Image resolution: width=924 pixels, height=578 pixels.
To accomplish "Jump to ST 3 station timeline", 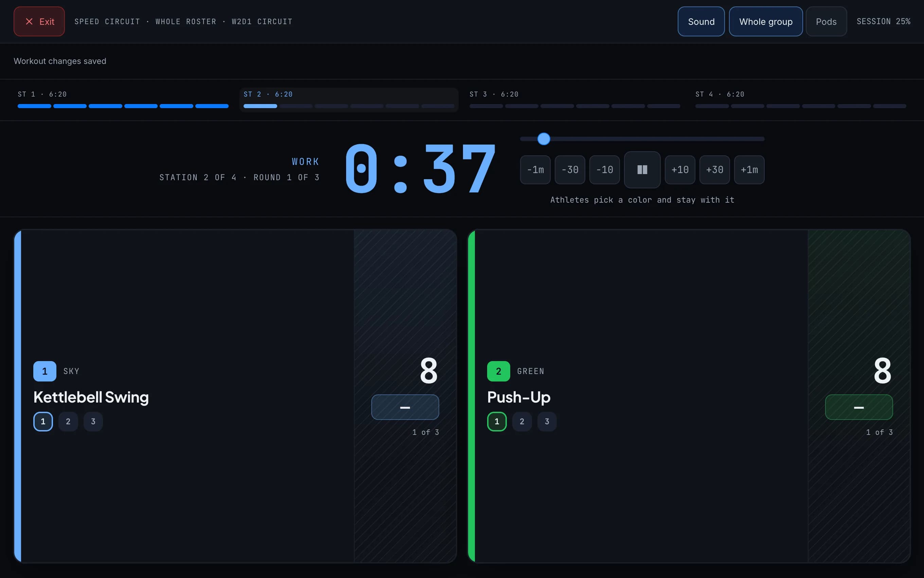I will click(x=575, y=100).
